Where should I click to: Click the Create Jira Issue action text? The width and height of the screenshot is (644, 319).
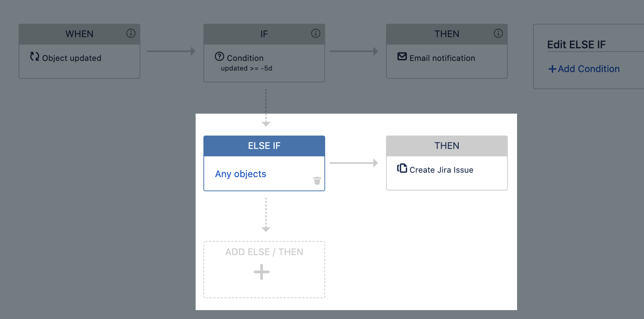(x=441, y=170)
